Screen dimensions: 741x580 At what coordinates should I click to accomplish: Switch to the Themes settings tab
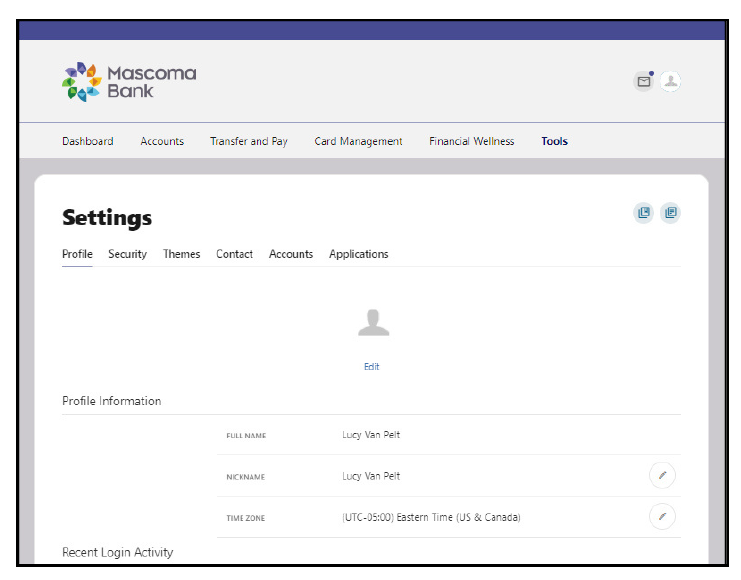pos(181,254)
